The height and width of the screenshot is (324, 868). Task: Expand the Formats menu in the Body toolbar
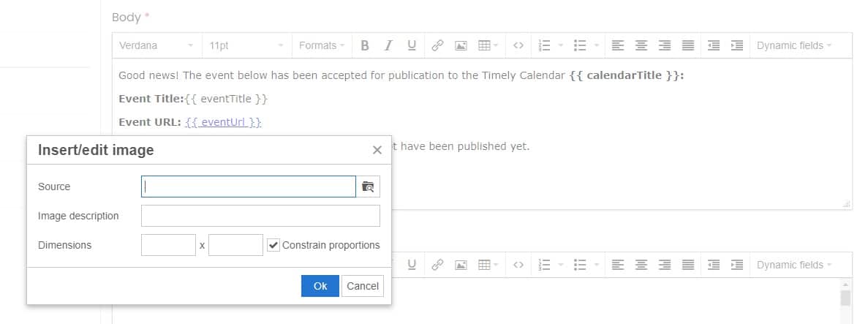click(322, 45)
